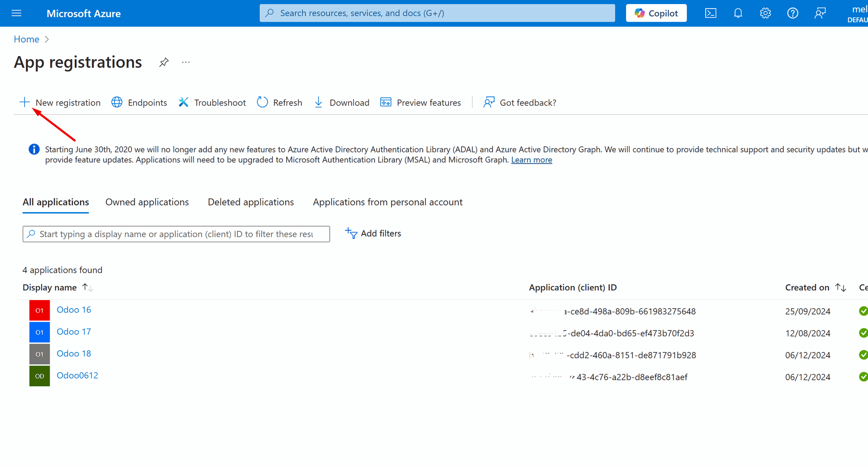Launch Cloud Shell from the top bar
This screenshot has width=868, height=466.
click(x=711, y=13)
